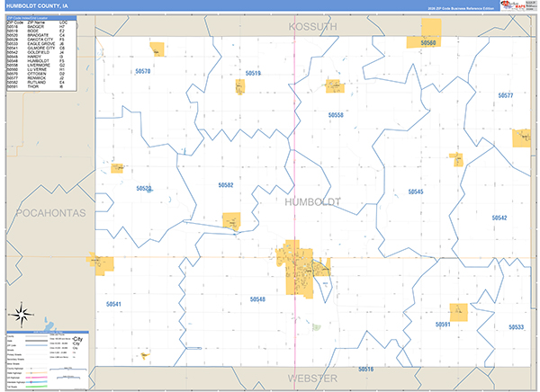Click ZIP label 50541 on map
540x392 pixels.
pos(113,304)
